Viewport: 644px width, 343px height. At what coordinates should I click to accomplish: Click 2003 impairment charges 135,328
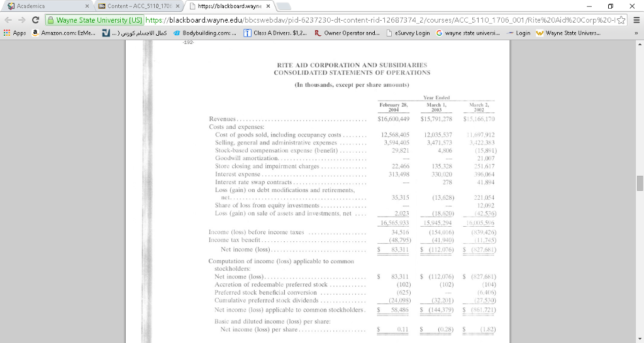point(442,166)
